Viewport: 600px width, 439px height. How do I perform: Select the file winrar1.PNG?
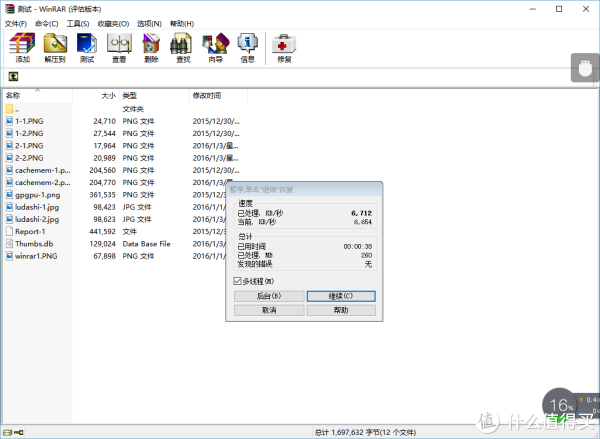pos(36,256)
